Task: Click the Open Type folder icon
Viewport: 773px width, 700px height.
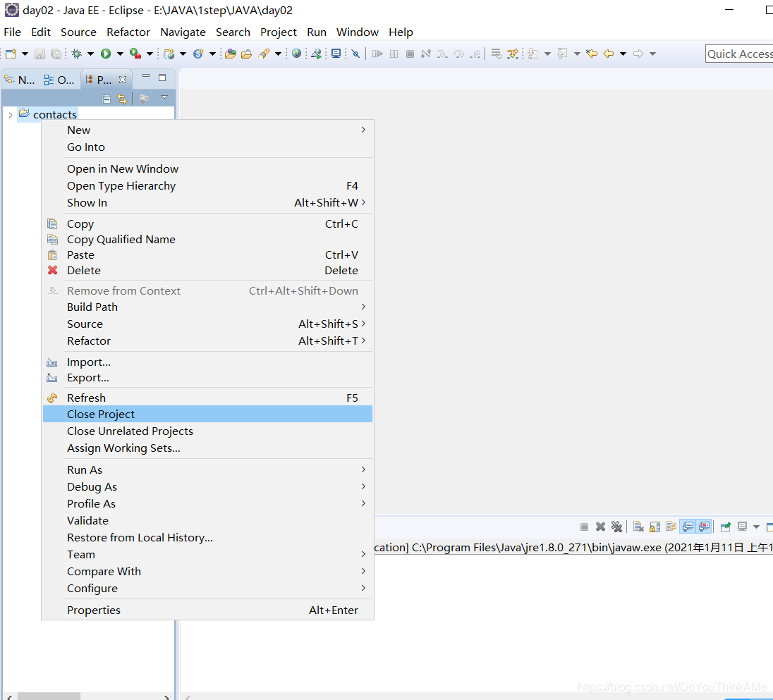Action: pos(230,54)
